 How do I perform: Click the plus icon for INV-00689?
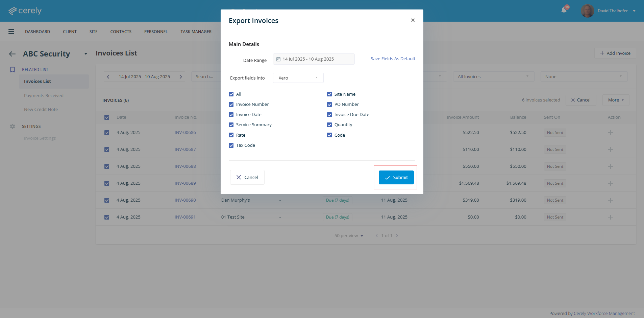click(611, 183)
